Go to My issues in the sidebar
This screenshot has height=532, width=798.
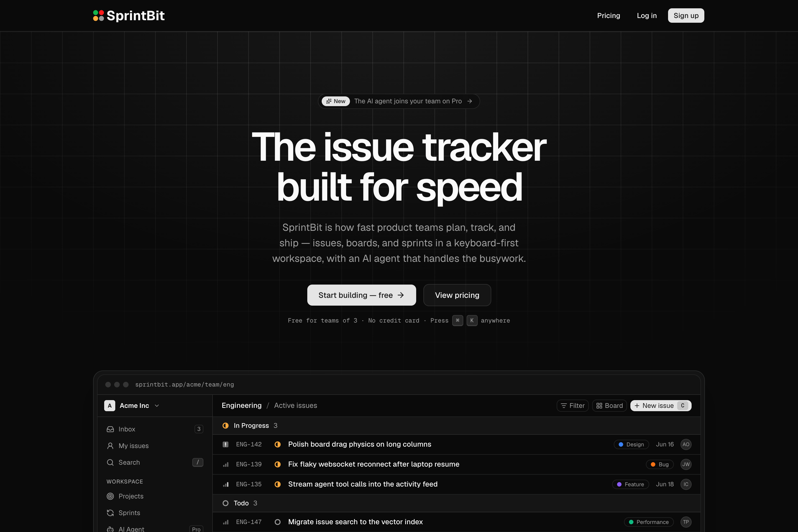pos(155,446)
